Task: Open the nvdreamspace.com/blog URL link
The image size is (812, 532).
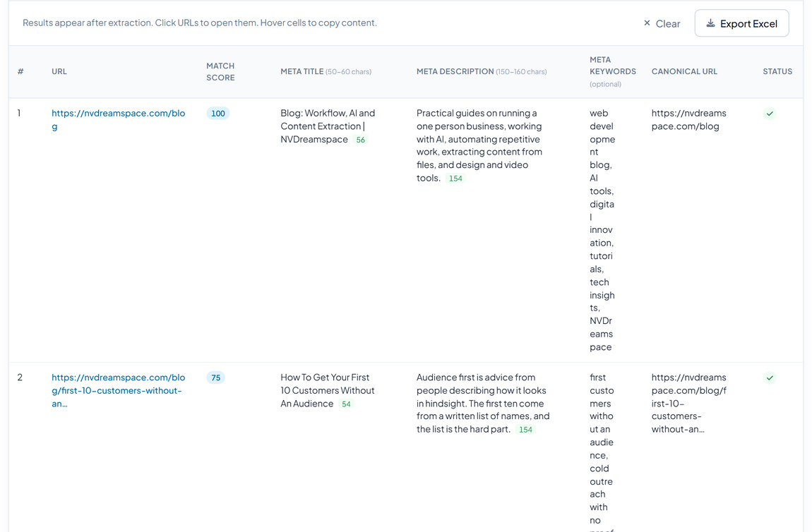Action: tap(118, 119)
